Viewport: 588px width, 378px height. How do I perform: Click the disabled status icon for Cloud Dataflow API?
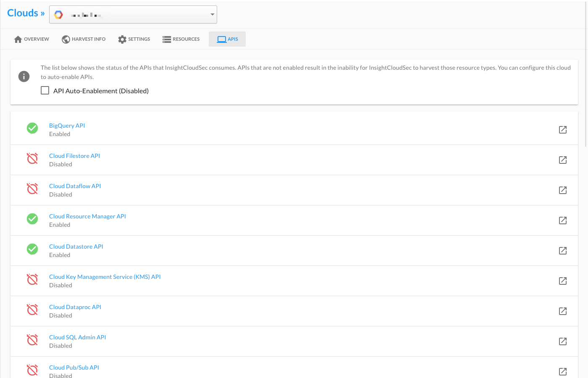pyautogui.click(x=32, y=189)
